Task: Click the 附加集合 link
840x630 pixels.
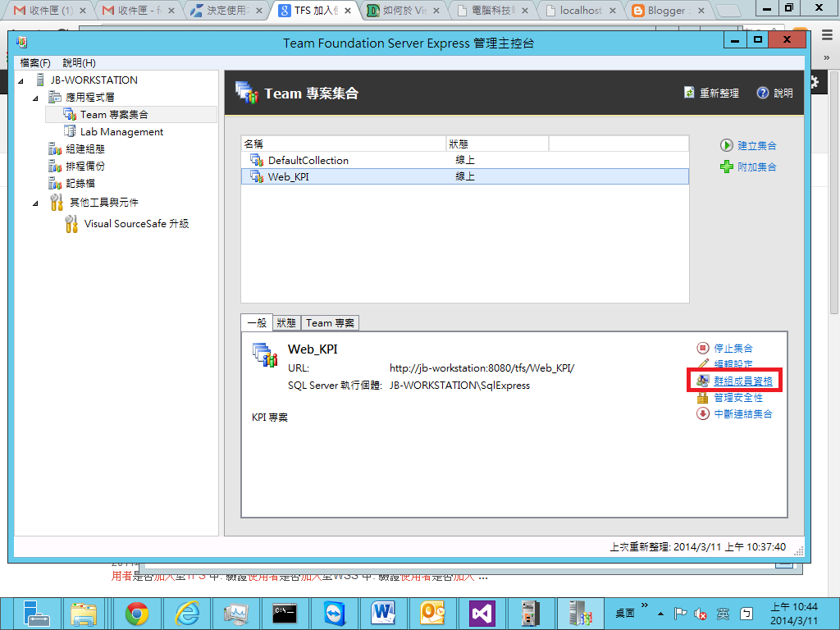Action: [x=757, y=167]
